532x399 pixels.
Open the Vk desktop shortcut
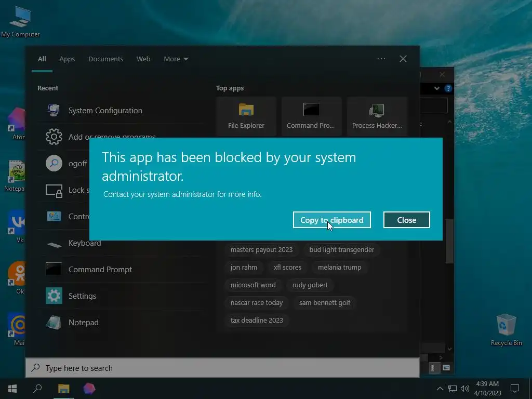click(17, 227)
